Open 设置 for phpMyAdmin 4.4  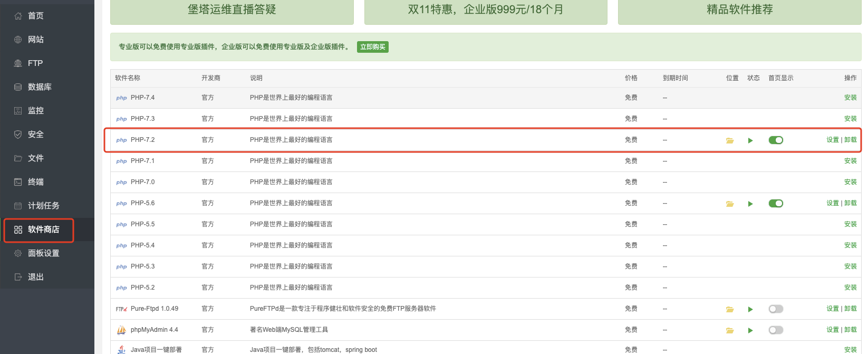tap(833, 330)
